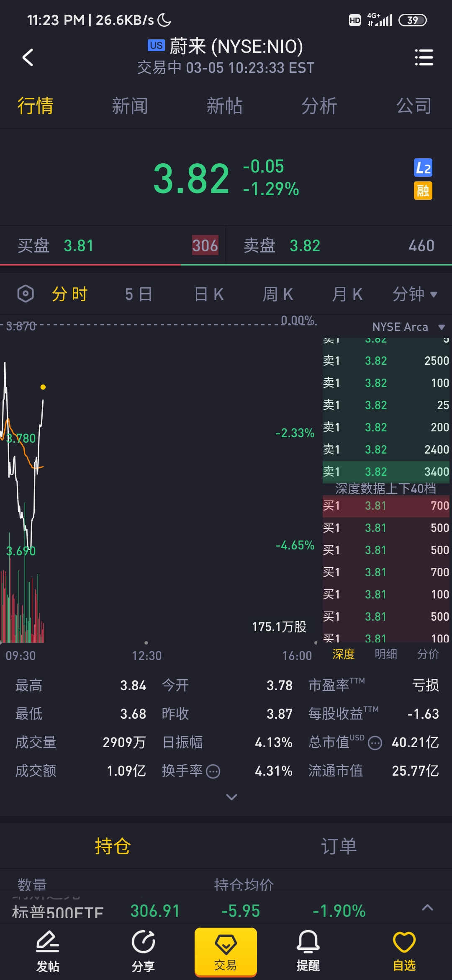Tap the 持仓均价 column header
Image resolution: width=452 pixels, height=980 pixels.
tap(244, 884)
